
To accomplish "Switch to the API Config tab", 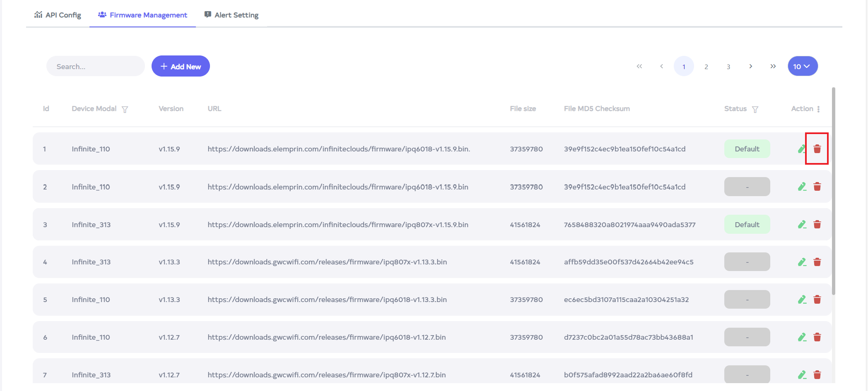I will click(58, 15).
